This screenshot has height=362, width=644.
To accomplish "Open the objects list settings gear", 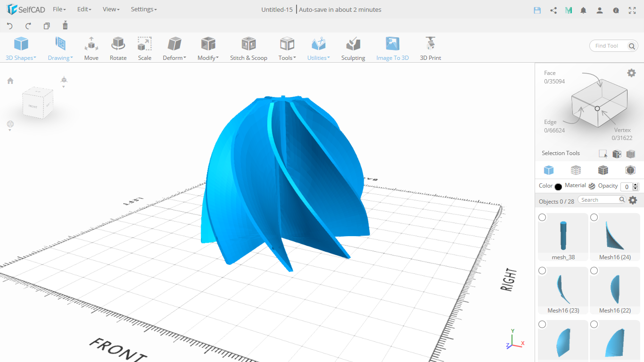I will 633,200.
